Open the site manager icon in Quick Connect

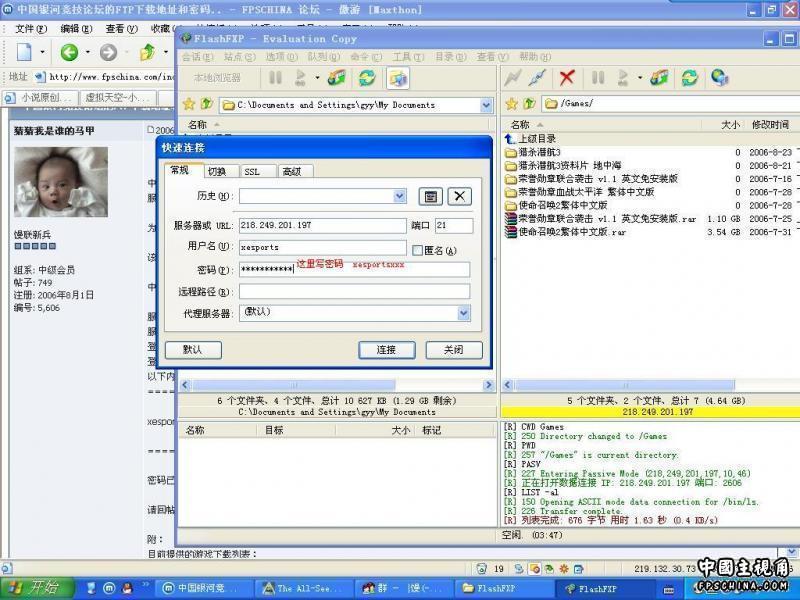pos(431,196)
